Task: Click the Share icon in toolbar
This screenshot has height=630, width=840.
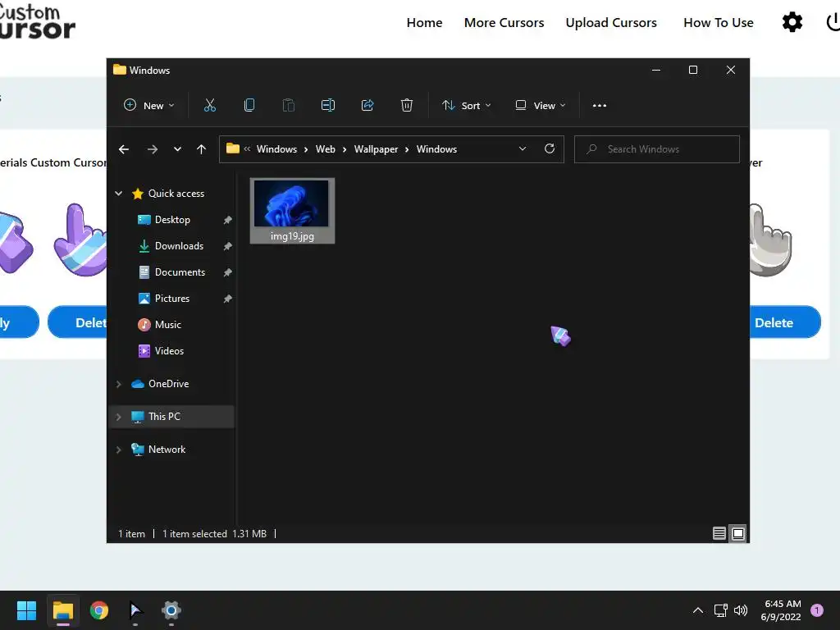Action: click(367, 106)
